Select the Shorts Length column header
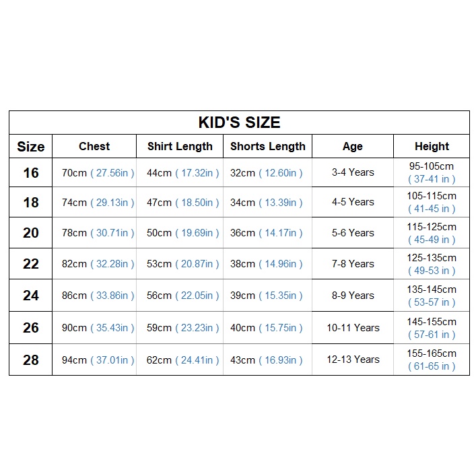476x476 pixels. click(267, 146)
